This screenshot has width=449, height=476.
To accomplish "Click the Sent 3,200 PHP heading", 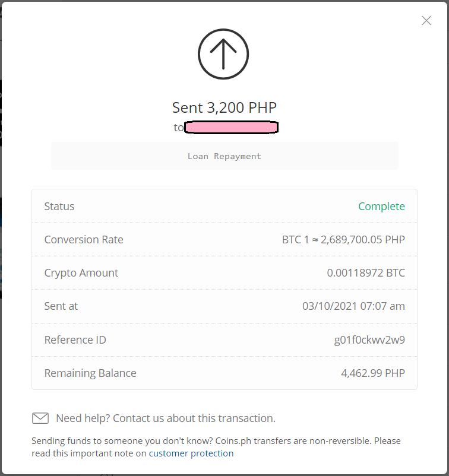I will 224,107.
